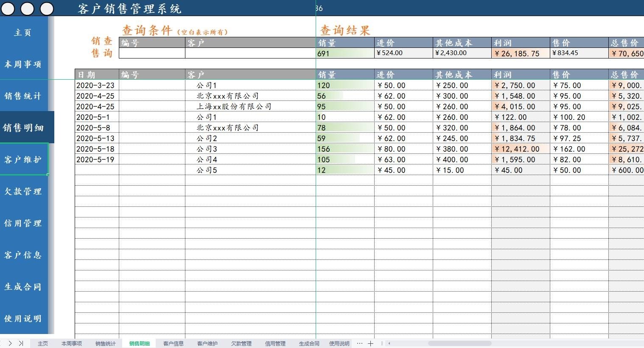The image size is (644, 348).
Task: Select the 销量 header in detail table
Action: [345, 75]
